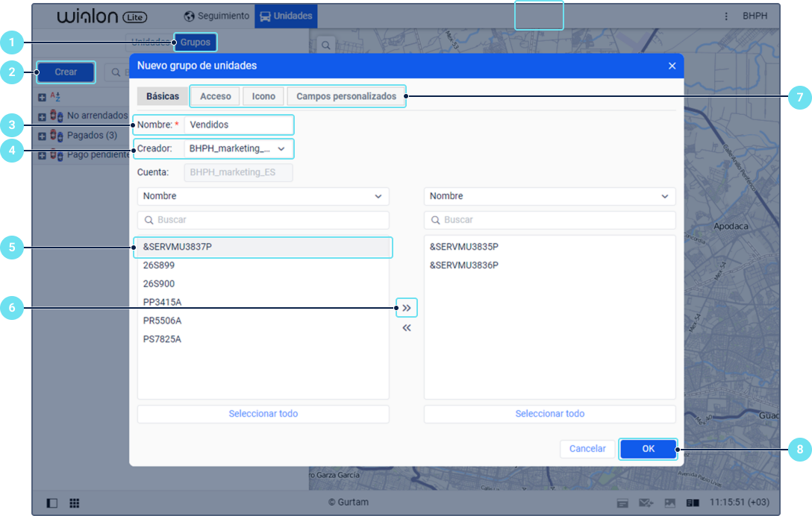Toggle the side panel icon in footer
The image size is (812, 516).
[x=51, y=503]
